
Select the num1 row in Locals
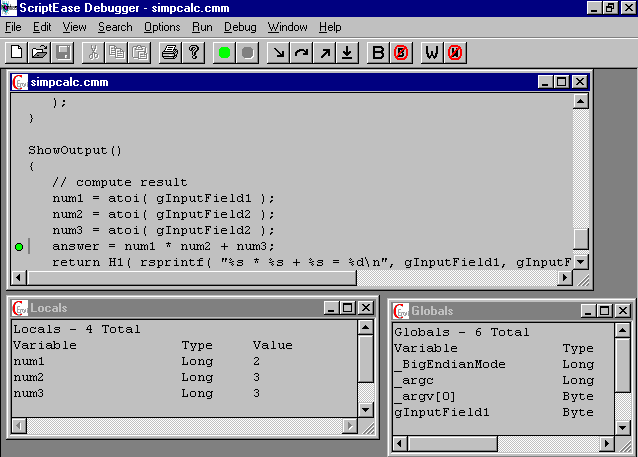185,361
